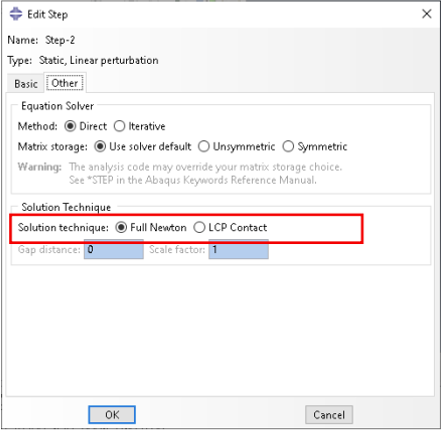Screen dimensions: 441x430
Task: Click the Iterative label text
Action: (x=147, y=126)
